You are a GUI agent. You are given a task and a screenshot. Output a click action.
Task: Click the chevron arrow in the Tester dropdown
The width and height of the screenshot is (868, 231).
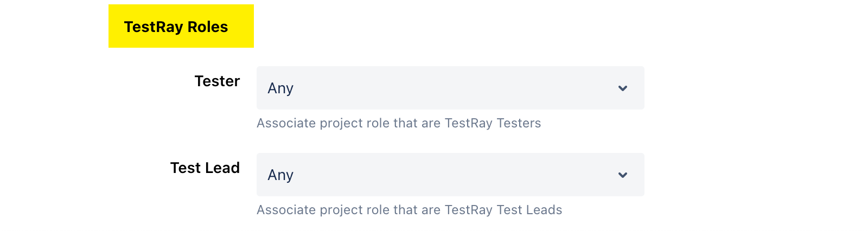pos(623,88)
